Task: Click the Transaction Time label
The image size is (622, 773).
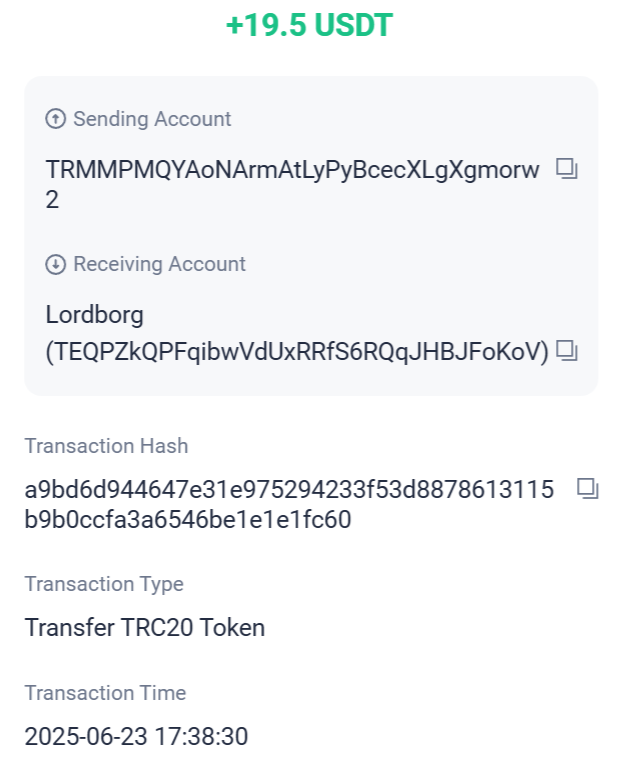Action: 105,693
